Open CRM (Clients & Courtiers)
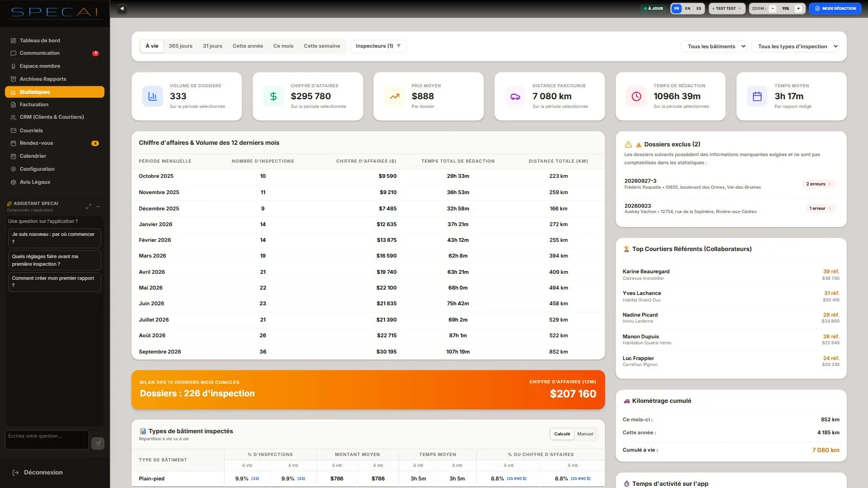The height and width of the screenshot is (488, 868). 54,117
